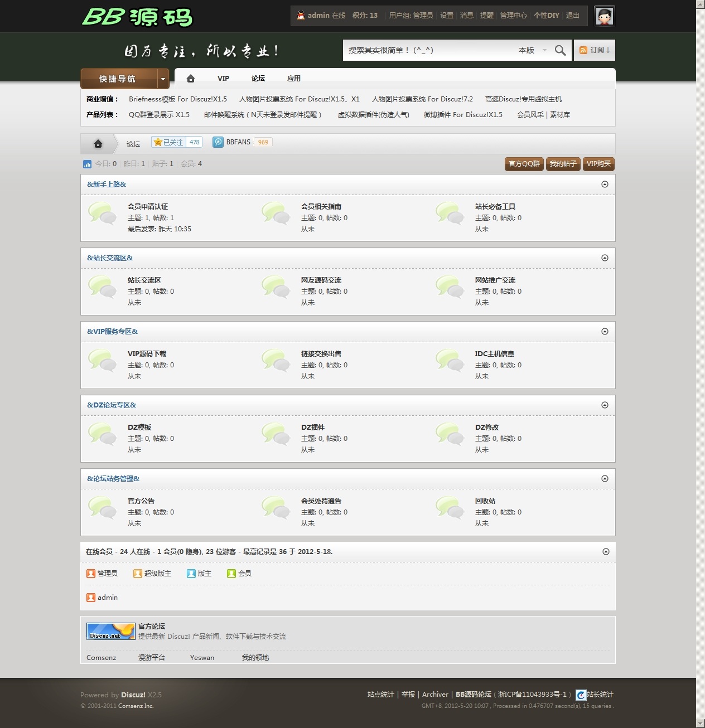Screen dimensions: 705x728
Task: Click the 官方公告 forum bubble icon
Action: (102, 508)
